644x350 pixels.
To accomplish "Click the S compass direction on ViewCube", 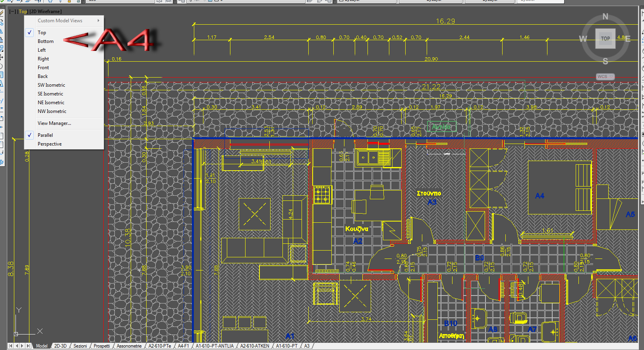I will [605, 61].
